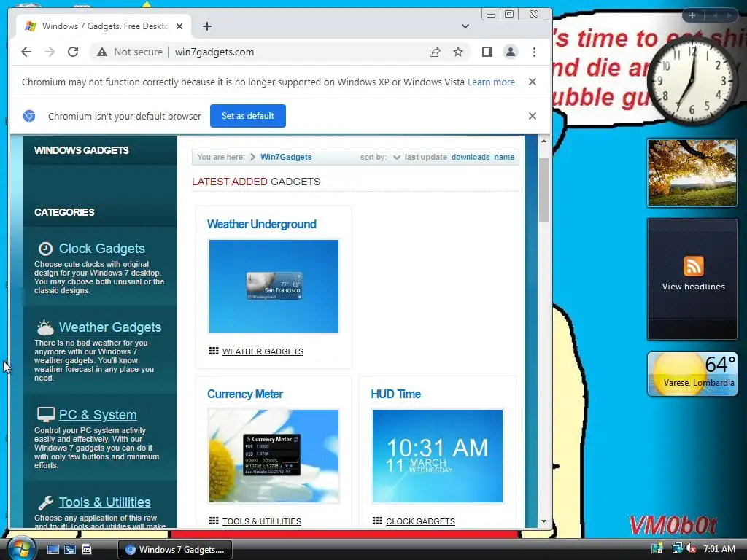
Task: Open the HUD Time gadget title
Action: [396, 394]
